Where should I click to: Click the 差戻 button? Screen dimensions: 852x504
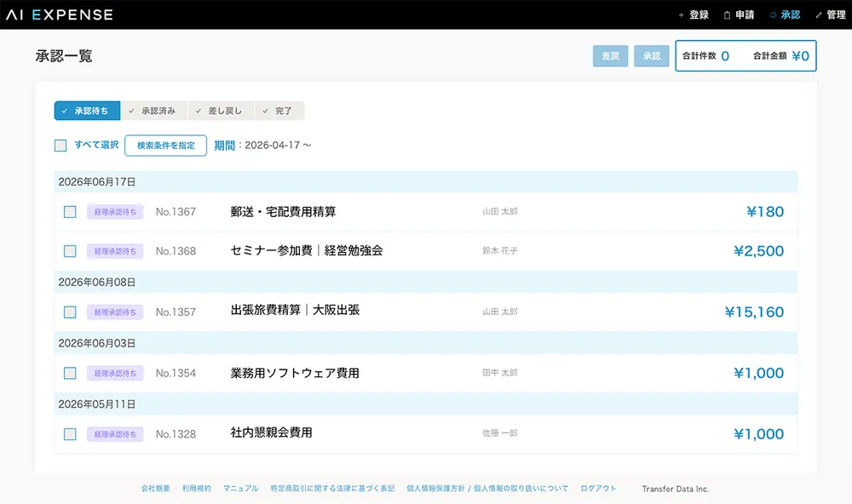610,56
